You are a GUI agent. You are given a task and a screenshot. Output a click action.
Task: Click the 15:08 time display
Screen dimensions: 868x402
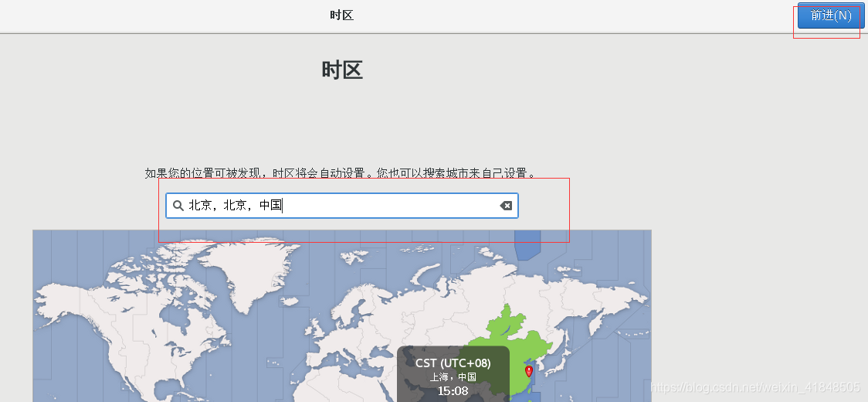pos(453,391)
